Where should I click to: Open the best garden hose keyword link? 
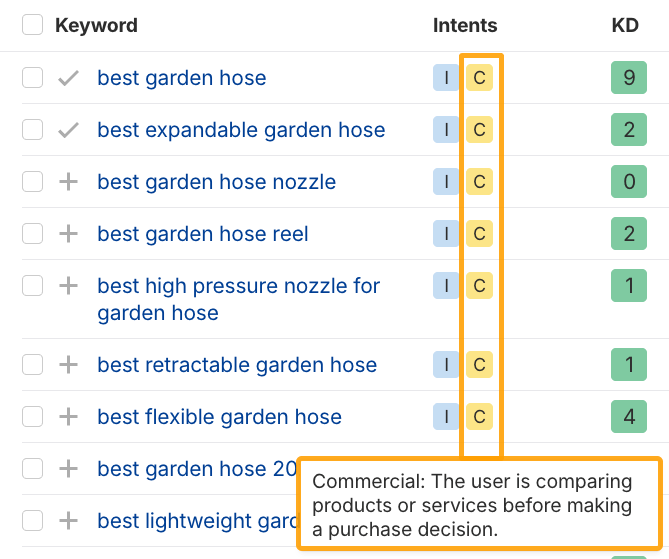tap(181, 78)
